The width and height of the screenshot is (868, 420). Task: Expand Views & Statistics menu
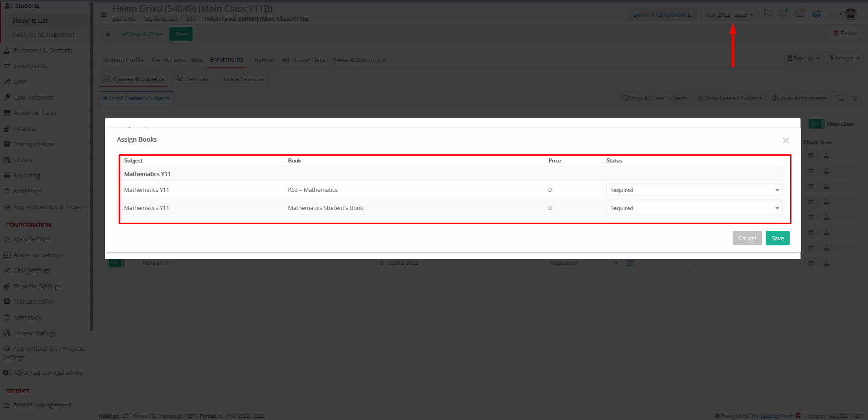click(x=359, y=60)
